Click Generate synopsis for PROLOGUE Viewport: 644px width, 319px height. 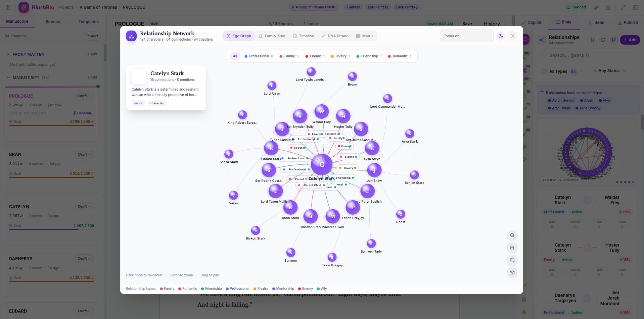82,113
